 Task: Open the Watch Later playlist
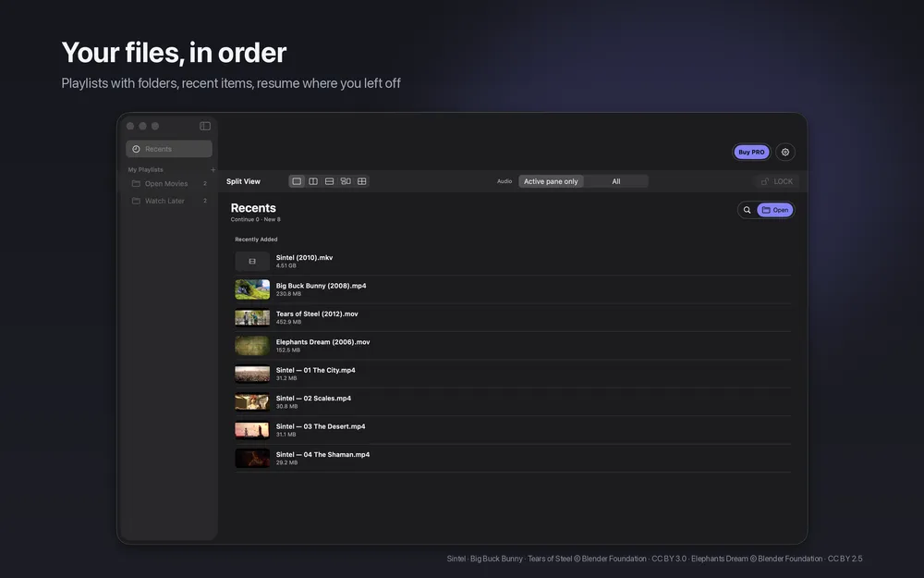tap(169, 201)
